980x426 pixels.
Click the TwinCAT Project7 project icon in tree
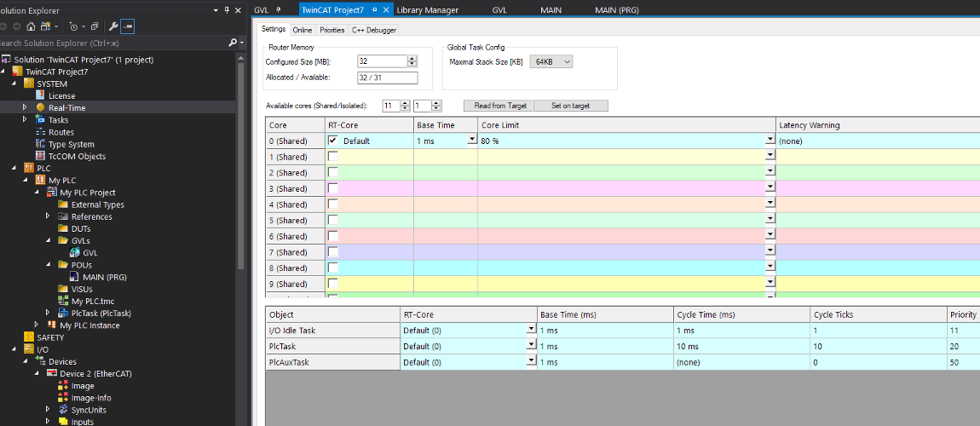(18, 72)
